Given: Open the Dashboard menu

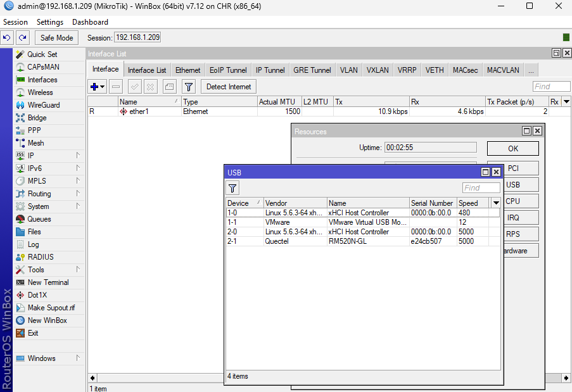Looking at the screenshot, I should [90, 22].
